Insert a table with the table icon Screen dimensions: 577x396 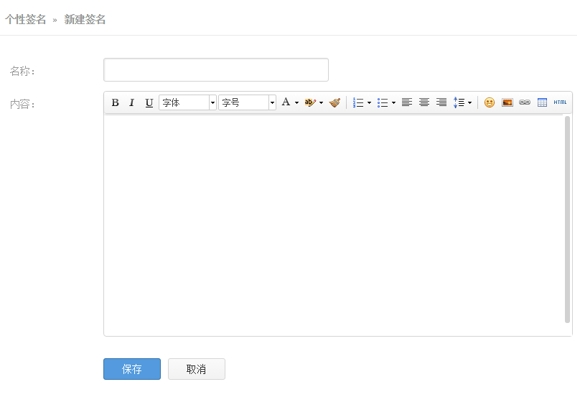(x=542, y=102)
